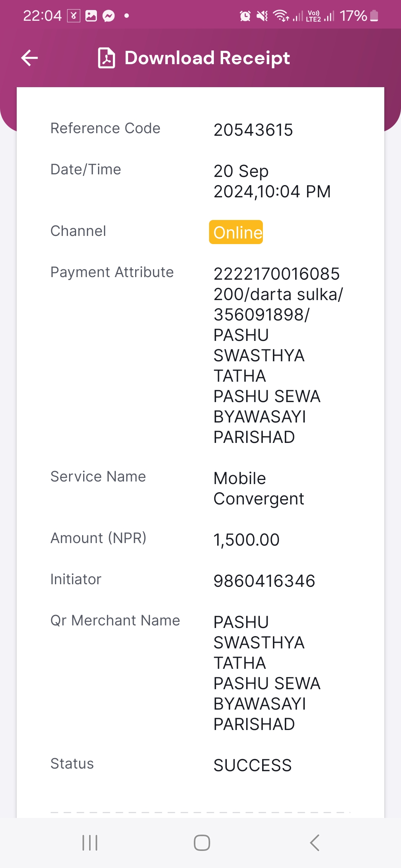Tap the yellow Online channel badge
Image resolution: width=401 pixels, height=868 pixels.
point(236,232)
